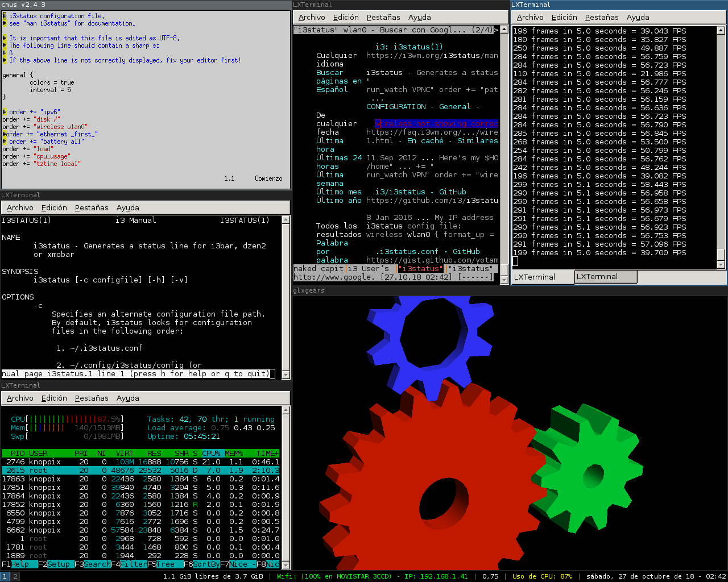Open Archivo menu in the htop terminal
The image size is (728, 582).
20,398
